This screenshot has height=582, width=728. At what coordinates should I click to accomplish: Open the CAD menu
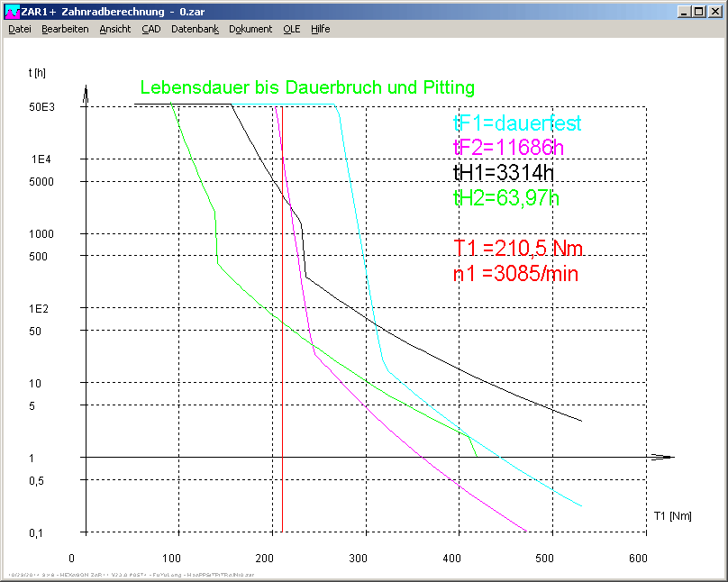point(151,29)
